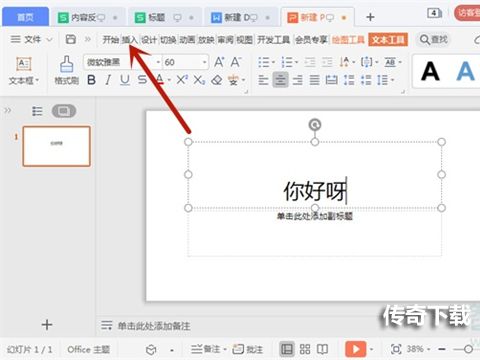Increase the paragraph indent level
The height and width of the screenshot is (360, 480).
327,62
